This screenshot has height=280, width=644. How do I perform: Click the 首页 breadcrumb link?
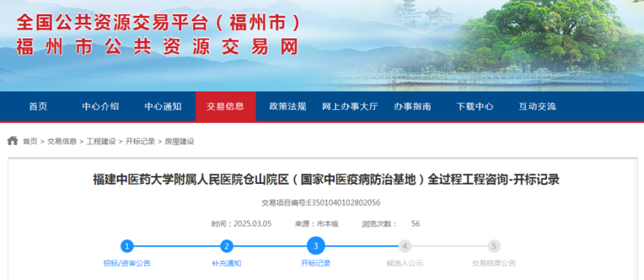tap(30, 142)
